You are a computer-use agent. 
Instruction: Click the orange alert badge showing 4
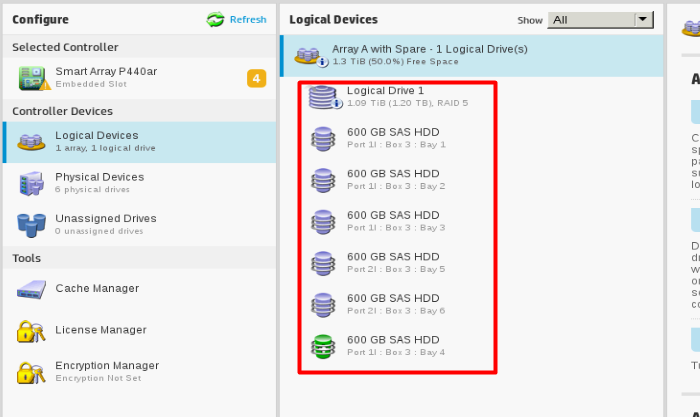click(x=256, y=79)
